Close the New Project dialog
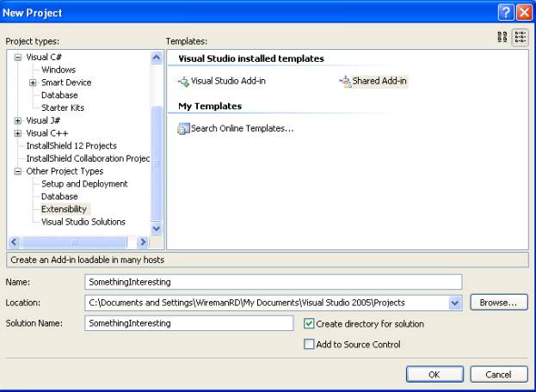 pos(524,13)
